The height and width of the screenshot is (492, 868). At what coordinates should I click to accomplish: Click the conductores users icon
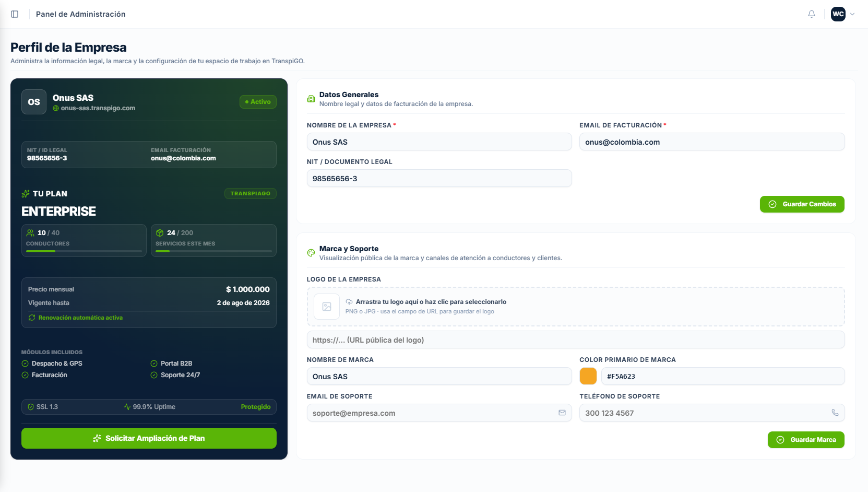(x=30, y=233)
